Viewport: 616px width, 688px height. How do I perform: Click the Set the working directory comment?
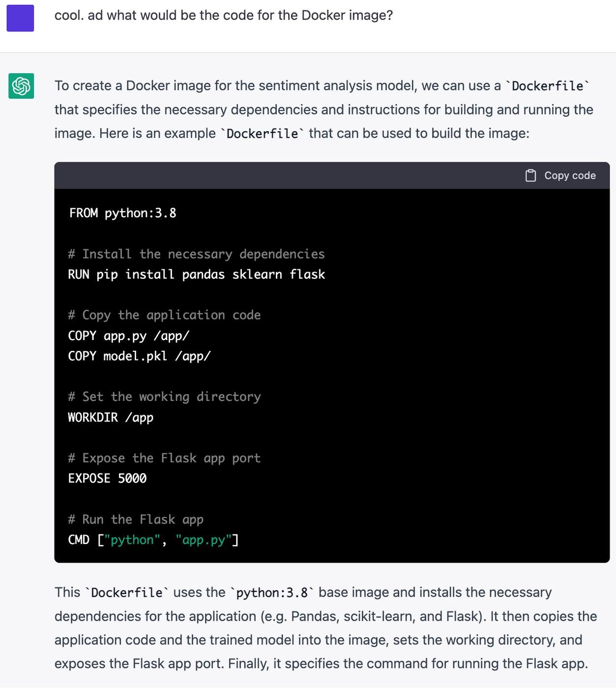(x=164, y=397)
